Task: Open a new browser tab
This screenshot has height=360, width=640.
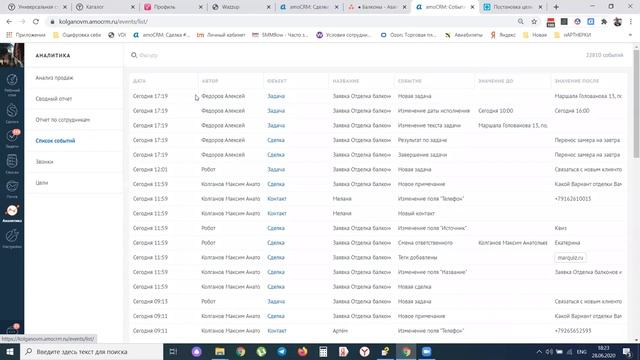Action: point(556,7)
